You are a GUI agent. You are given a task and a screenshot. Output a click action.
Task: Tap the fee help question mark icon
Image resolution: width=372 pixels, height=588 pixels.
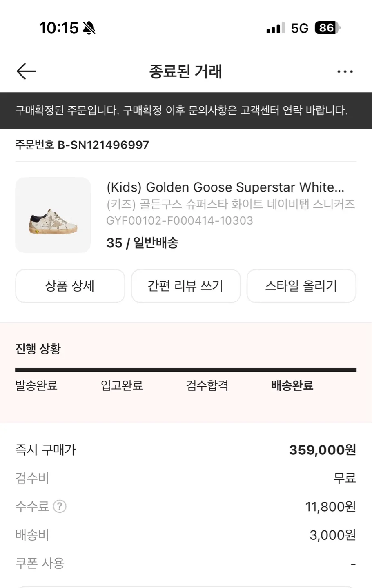60,506
